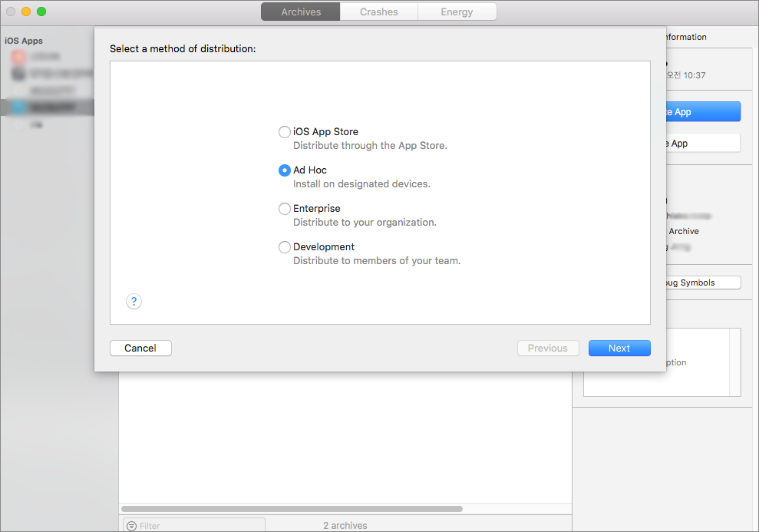Choose the Enterprise distribution radio button

(285, 209)
